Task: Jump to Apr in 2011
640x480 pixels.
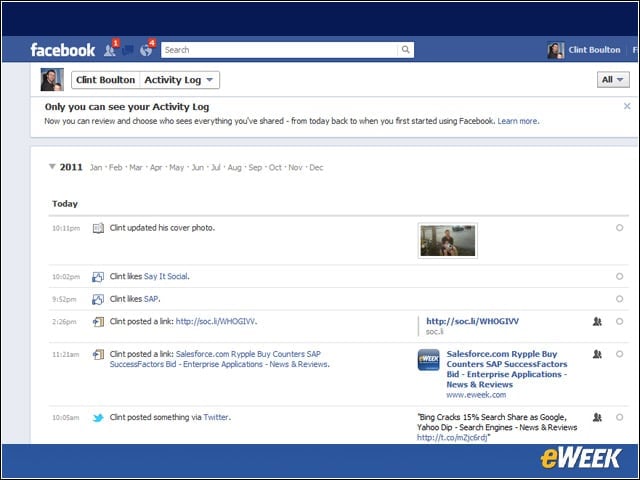Action: 156,167
